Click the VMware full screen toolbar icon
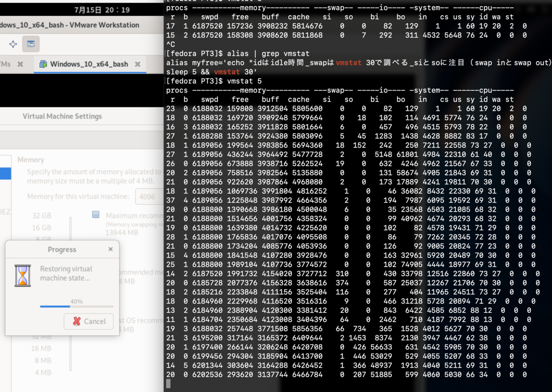Screen dimensions: 552x392 point(13,44)
